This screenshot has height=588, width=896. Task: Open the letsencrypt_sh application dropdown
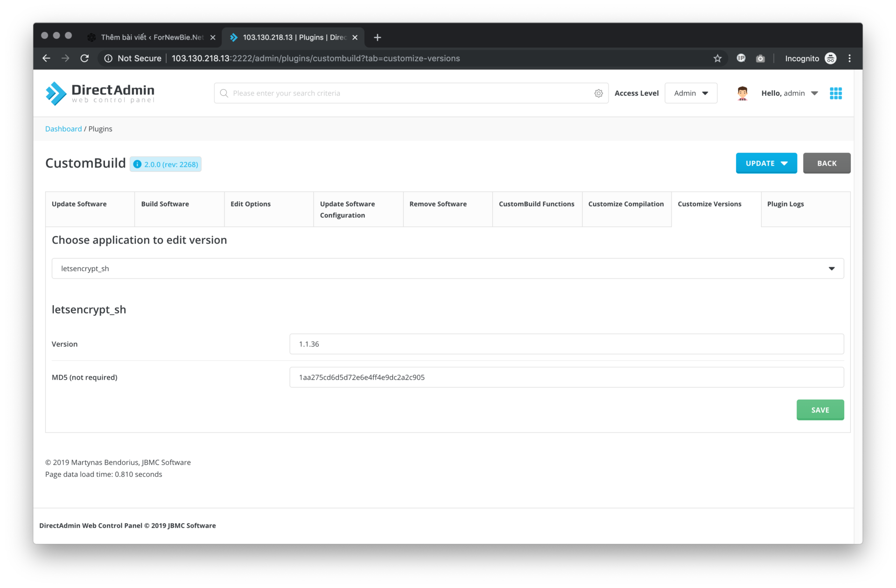[x=448, y=268]
